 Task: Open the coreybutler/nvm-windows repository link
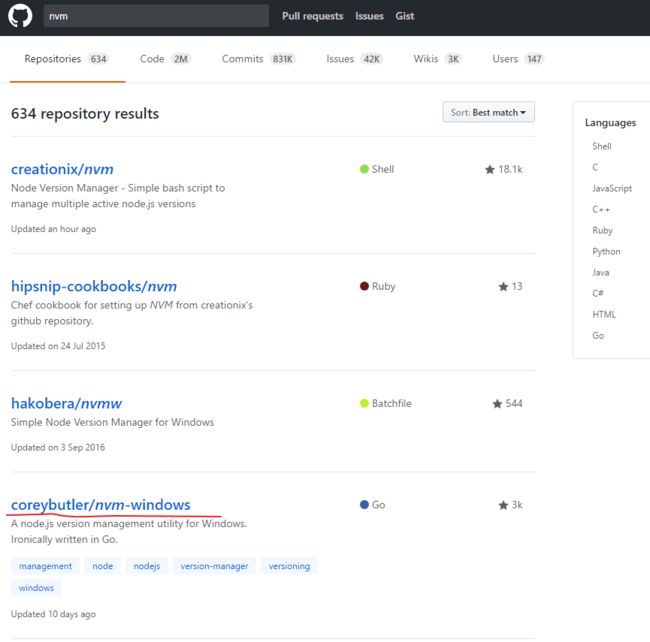[101, 505]
